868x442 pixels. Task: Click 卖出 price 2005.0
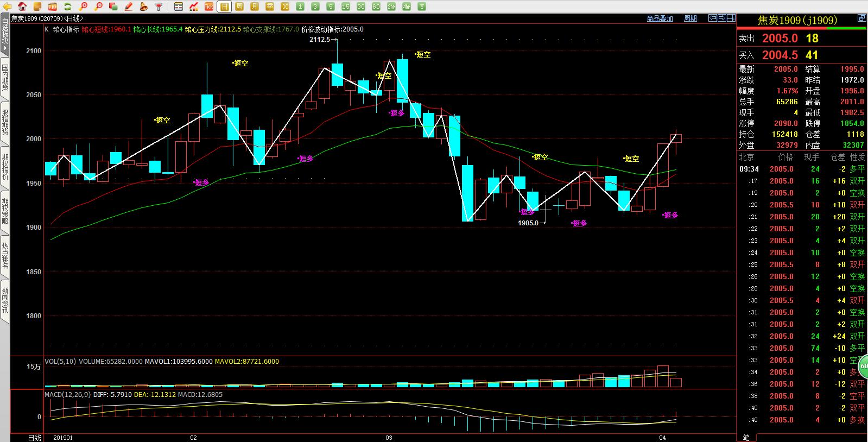(780, 39)
